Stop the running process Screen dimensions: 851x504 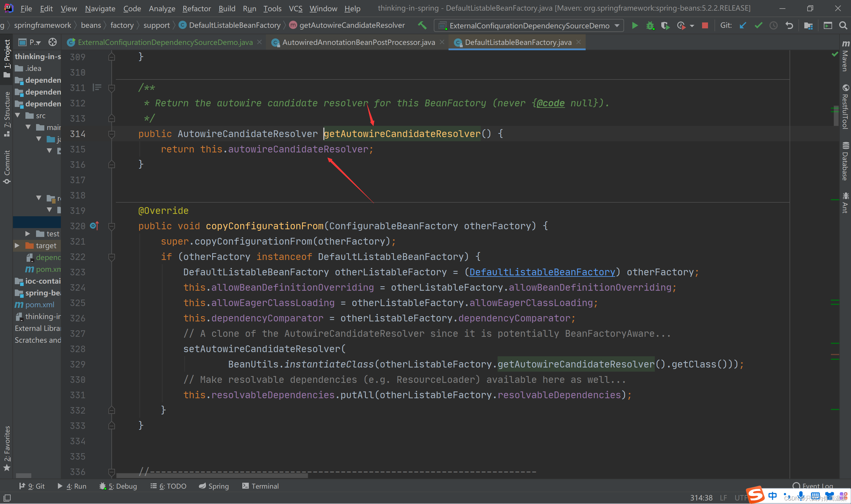point(705,25)
